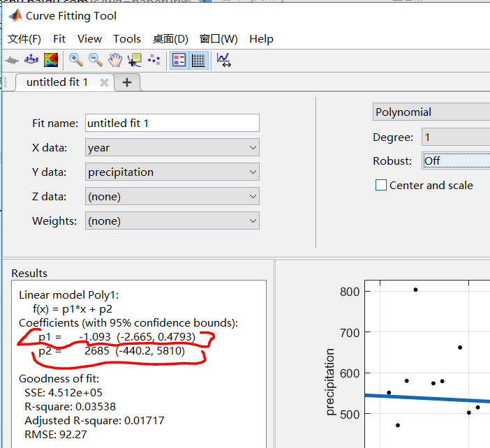This screenshot has height=448, width=490.
Task: Open the Y data precipitation dropdown
Action: click(172, 172)
